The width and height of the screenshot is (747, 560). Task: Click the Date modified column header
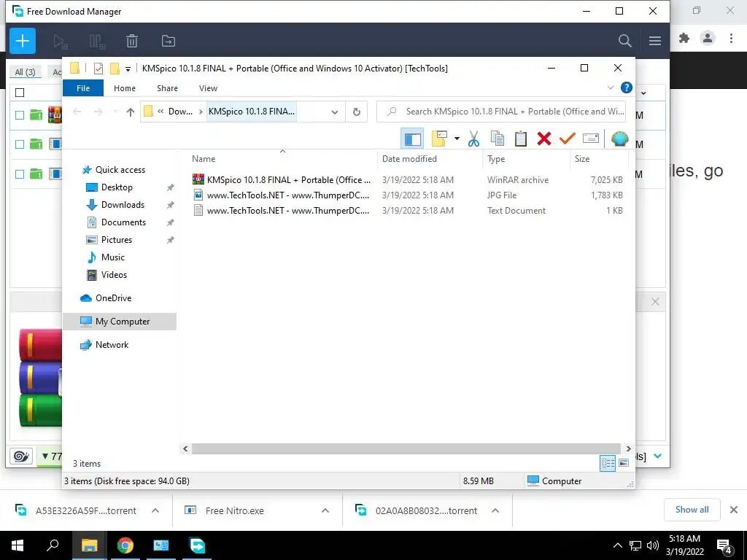point(430,159)
